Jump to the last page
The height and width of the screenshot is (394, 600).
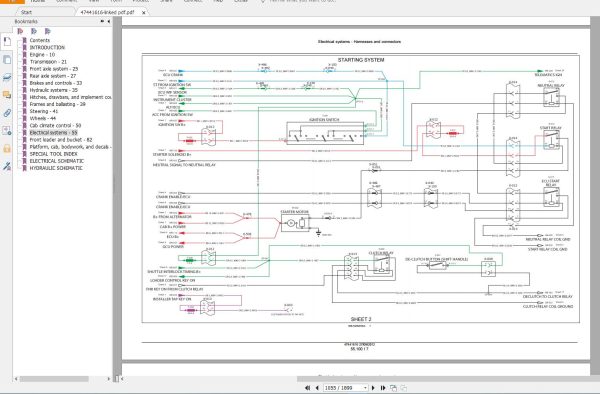pos(383,388)
